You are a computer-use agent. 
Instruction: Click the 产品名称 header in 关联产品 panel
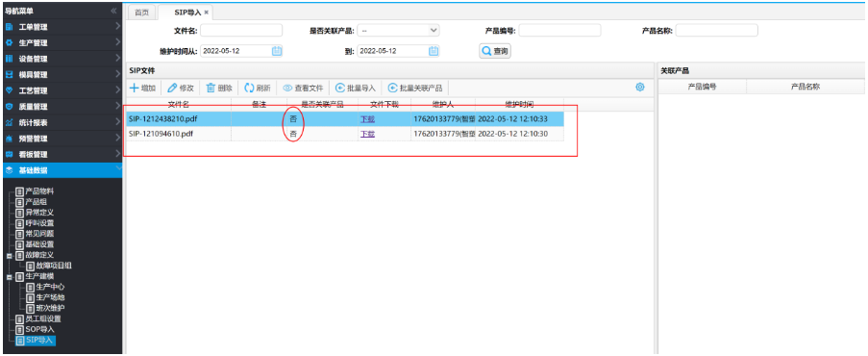[805, 87]
